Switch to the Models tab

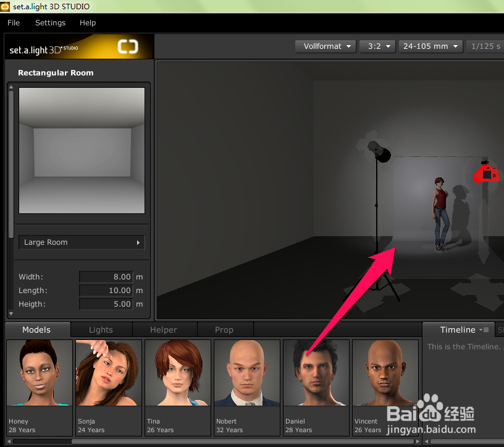tap(36, 330)
